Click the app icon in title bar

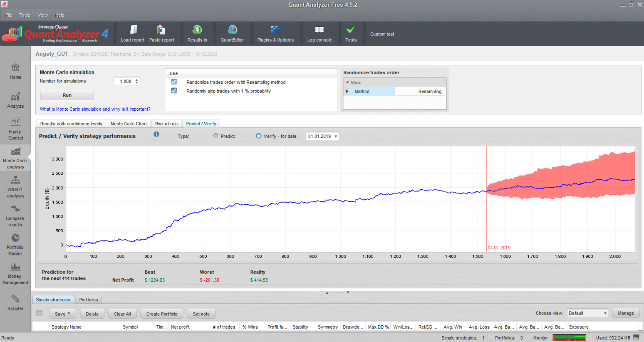pos(4,4)
